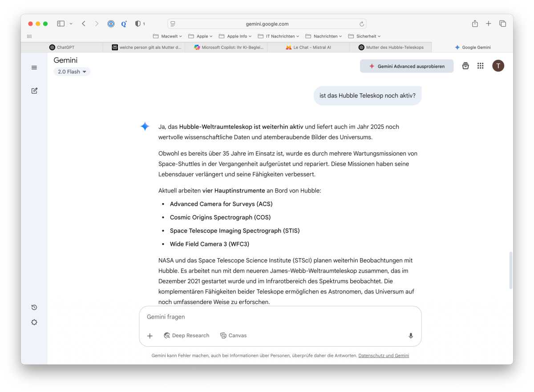Start a new chat with edit icon
Image resolution: width=534 pixels, height=392 pixels.
(34, 91)
